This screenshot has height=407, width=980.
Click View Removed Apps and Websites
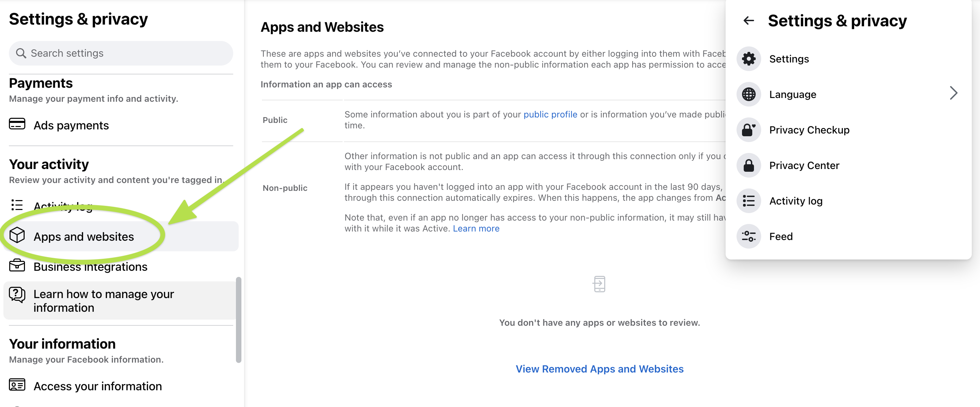point(599,369)
